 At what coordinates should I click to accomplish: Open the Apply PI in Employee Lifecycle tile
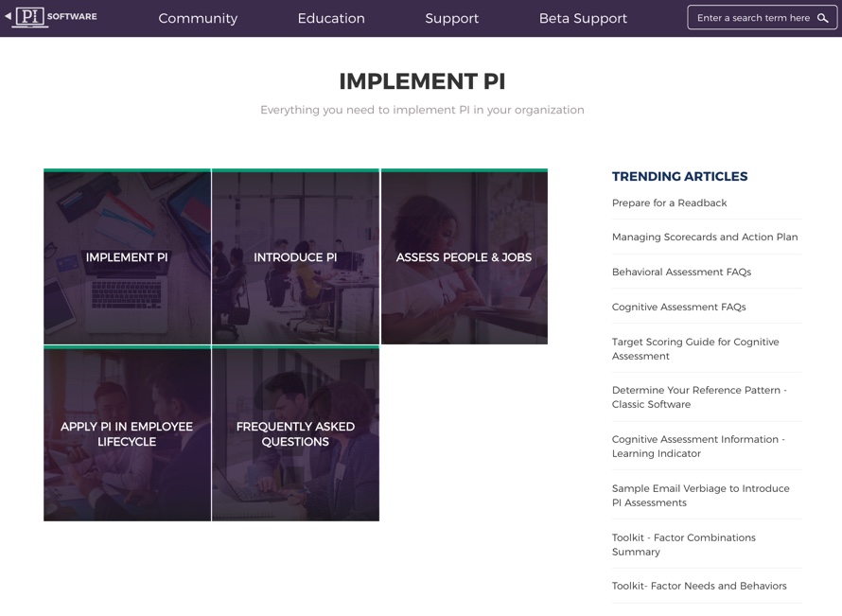point(127,434)
